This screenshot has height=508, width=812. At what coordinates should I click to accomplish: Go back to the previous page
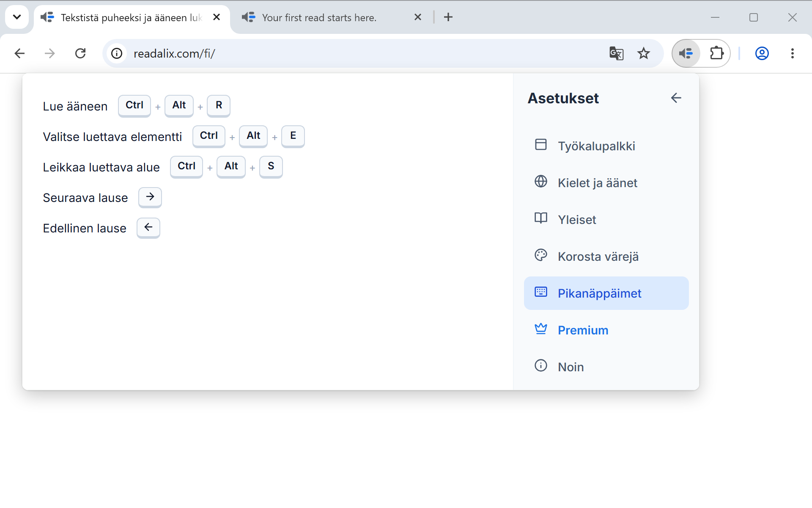pos(19,53)
